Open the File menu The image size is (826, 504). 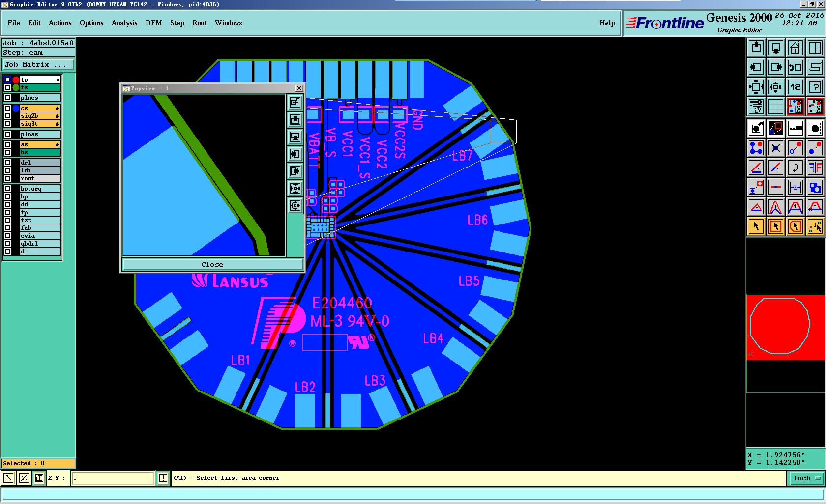14,23
